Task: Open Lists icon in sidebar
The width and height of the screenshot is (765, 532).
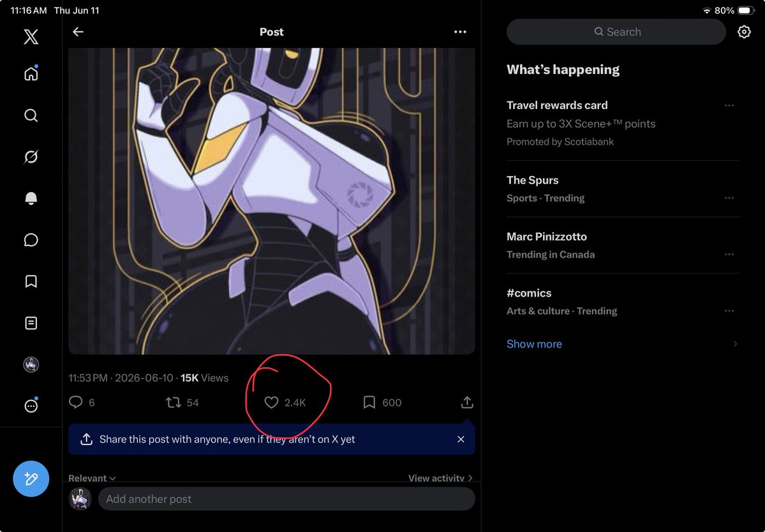Action: (x=31, y=323)
